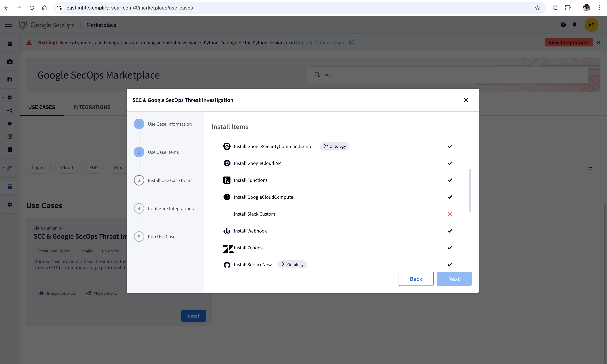Image resolution: width=607 pixels, height=364 pixels.
Task: Click the GoogleCloudIAM integration icon
Action: click(227, 163)
